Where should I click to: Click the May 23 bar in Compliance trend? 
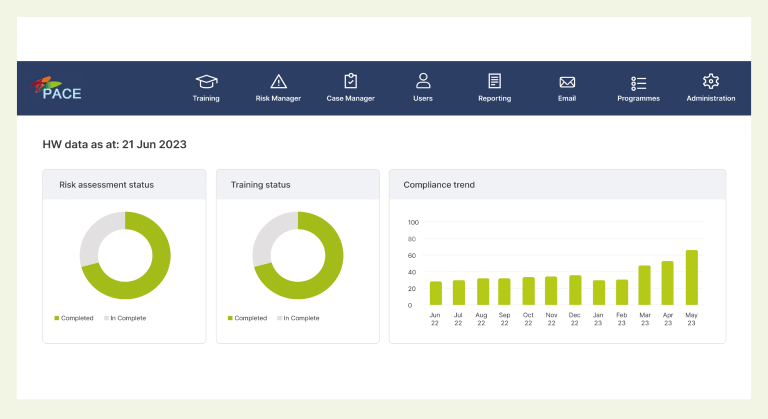[x=691, y=278]
